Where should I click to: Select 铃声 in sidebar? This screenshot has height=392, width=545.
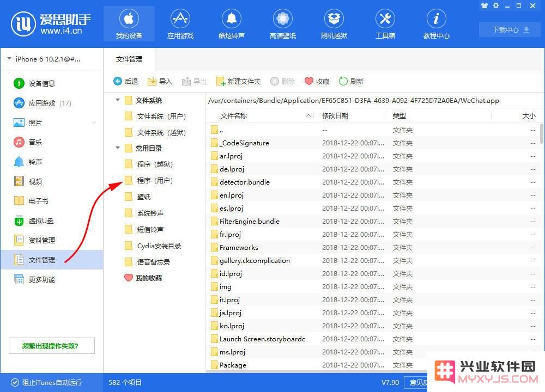pos(51,162)
